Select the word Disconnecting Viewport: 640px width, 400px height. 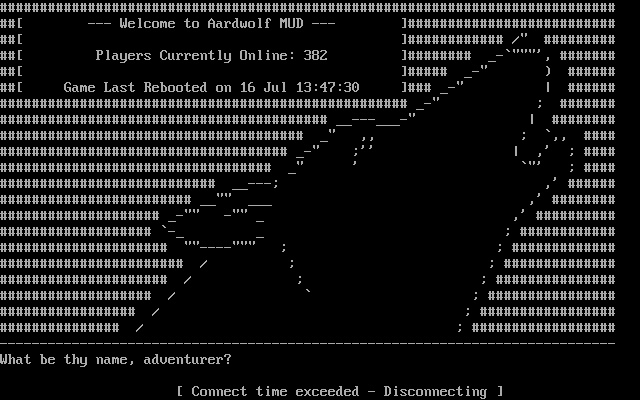tap(435, 391)
